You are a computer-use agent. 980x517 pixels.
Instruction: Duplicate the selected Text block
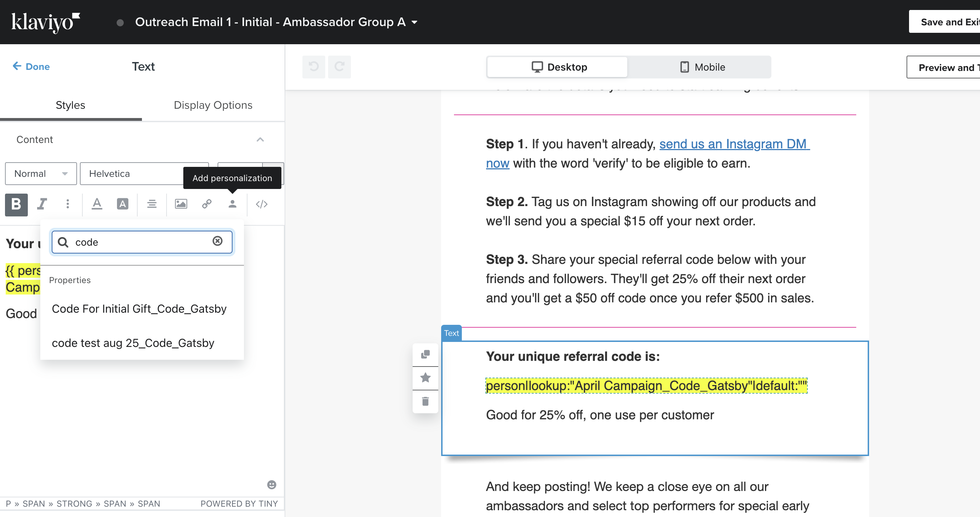tap(425, 354)
